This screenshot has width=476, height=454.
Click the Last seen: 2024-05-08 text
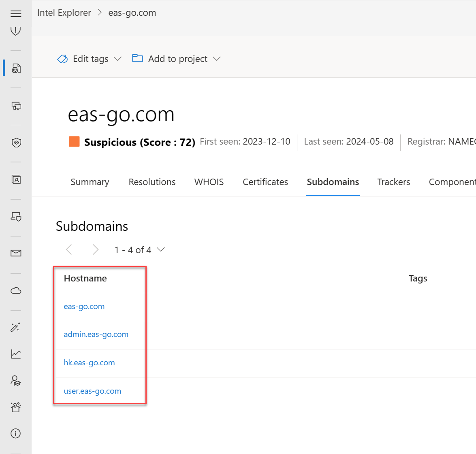pos(349,141)
